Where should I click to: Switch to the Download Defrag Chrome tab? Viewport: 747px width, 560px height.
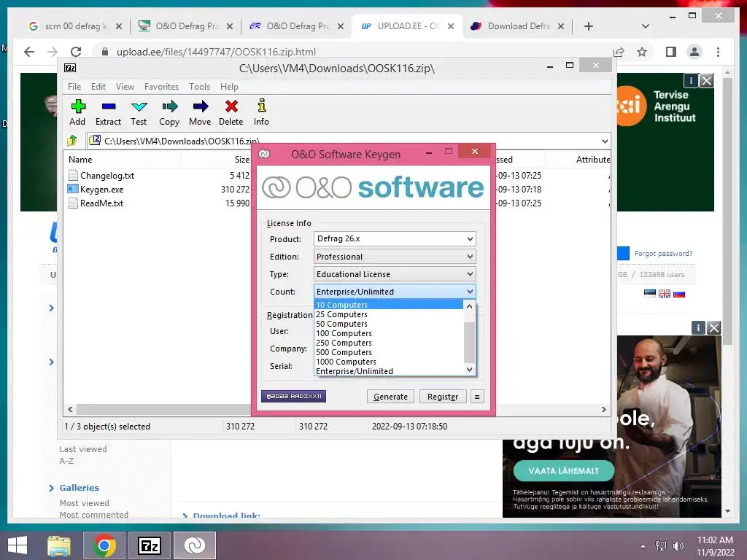tap(518, 26)
